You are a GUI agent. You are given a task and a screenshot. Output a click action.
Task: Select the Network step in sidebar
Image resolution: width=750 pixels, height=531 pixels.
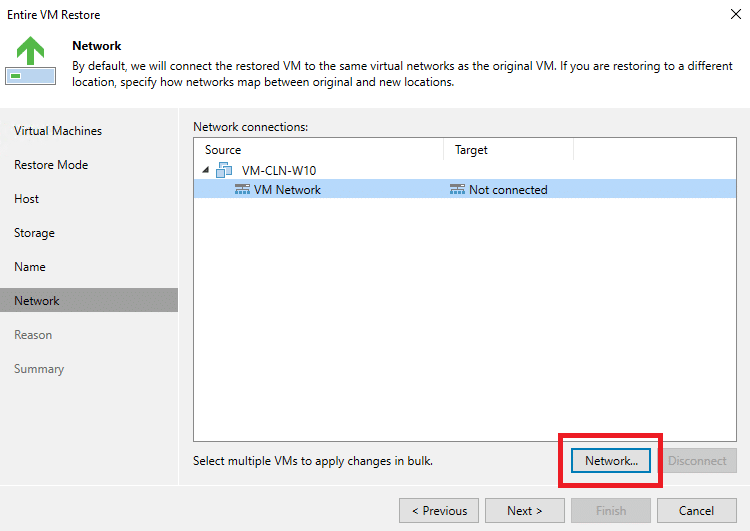pyautogui.click(x=89, y=300)
